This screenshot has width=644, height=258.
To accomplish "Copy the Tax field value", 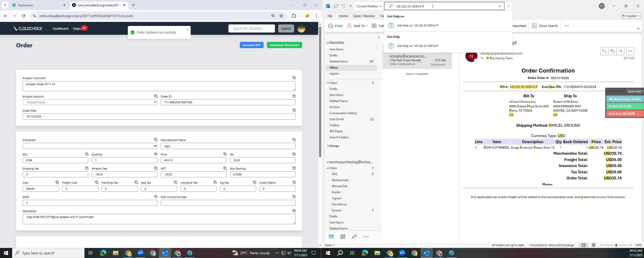I will pos(294,154).
